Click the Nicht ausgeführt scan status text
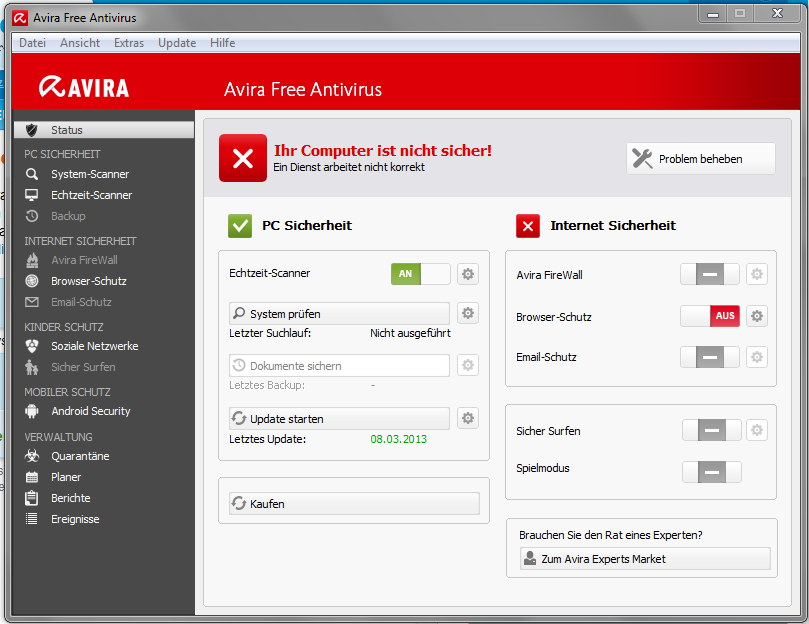Viewport: 809px width, 624px height. click(x=410, y=333)
